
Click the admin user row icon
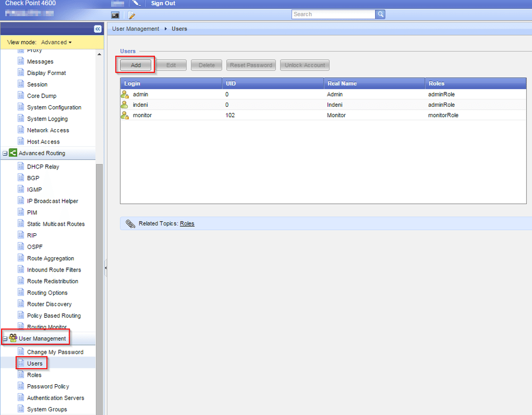coord(124,95)
